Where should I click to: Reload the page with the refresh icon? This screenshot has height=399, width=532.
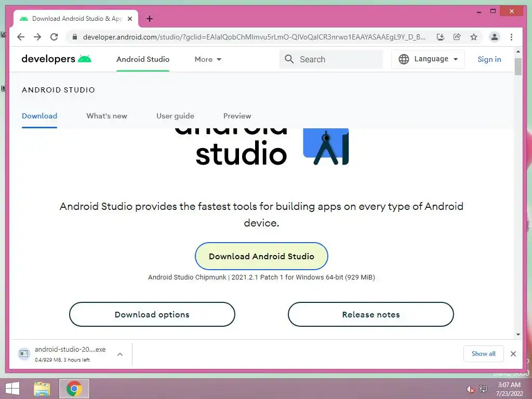point(54,37)
